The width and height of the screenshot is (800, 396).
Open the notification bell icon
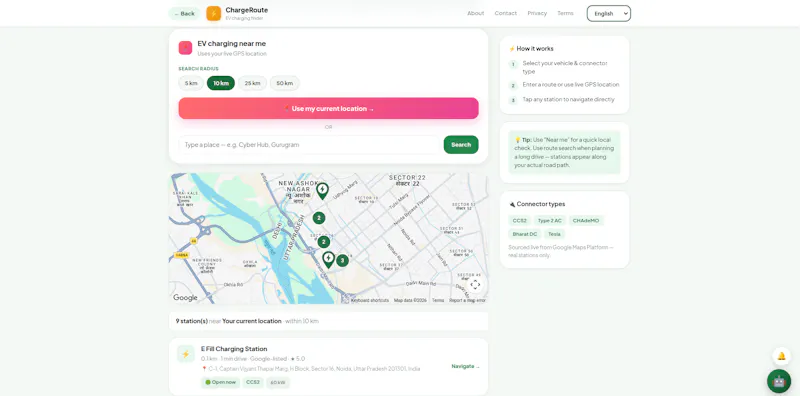pos(781,356)
